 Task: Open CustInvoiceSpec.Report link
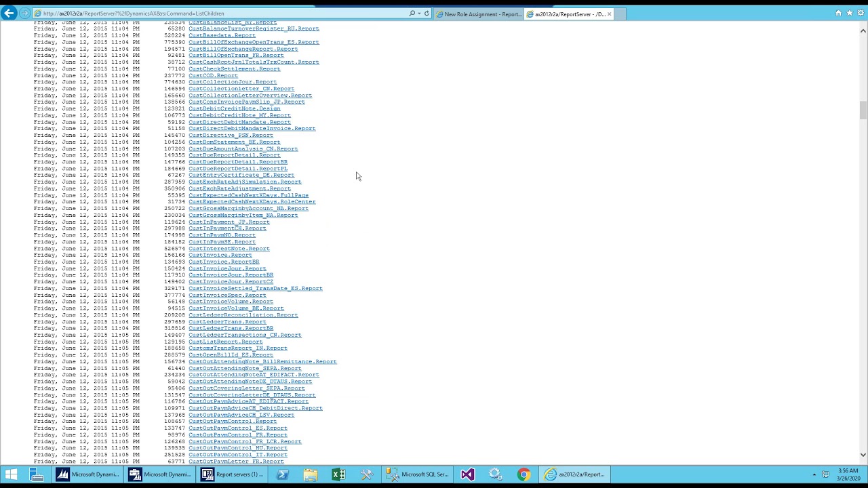click(x=228, y=295)
